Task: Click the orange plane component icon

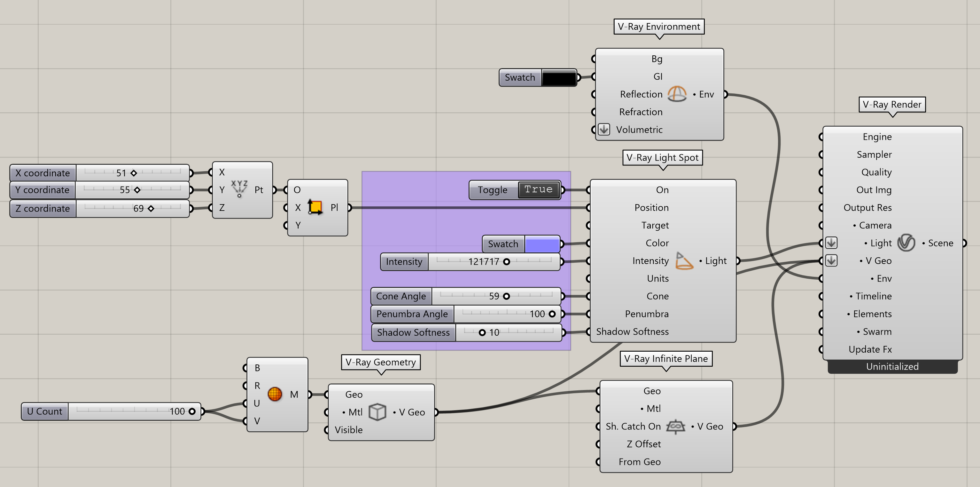Action: coord(315,207)
